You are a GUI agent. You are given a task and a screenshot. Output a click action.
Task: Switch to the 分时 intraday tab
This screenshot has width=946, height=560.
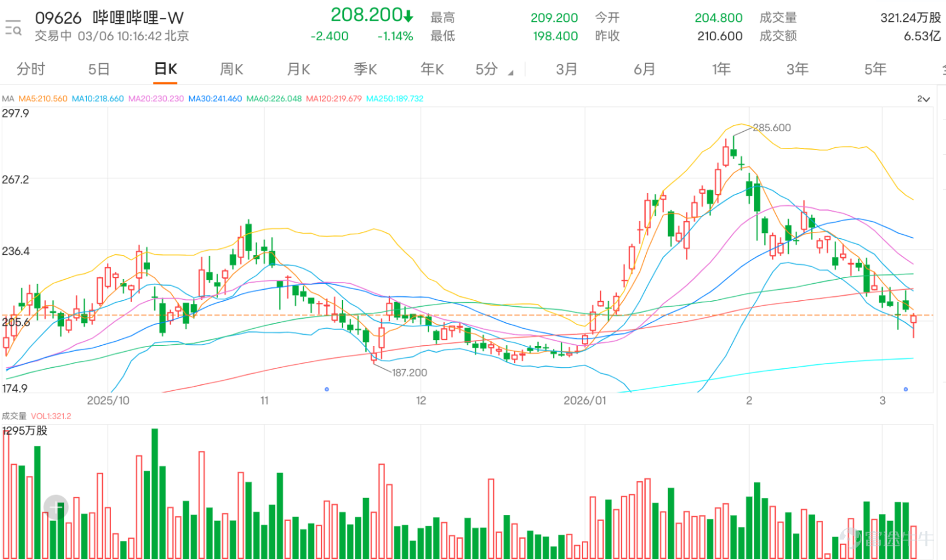31,69
